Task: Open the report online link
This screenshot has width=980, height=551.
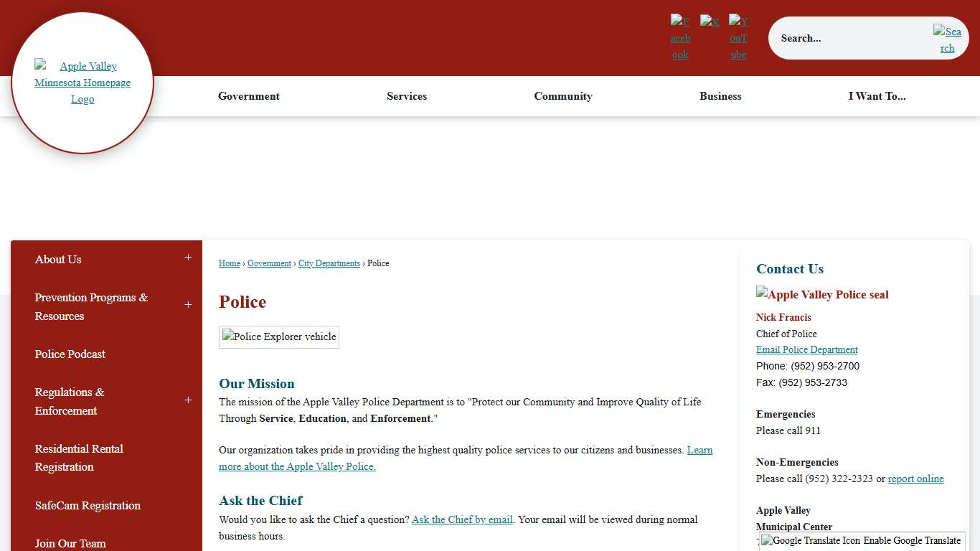Action: (916, 479)
